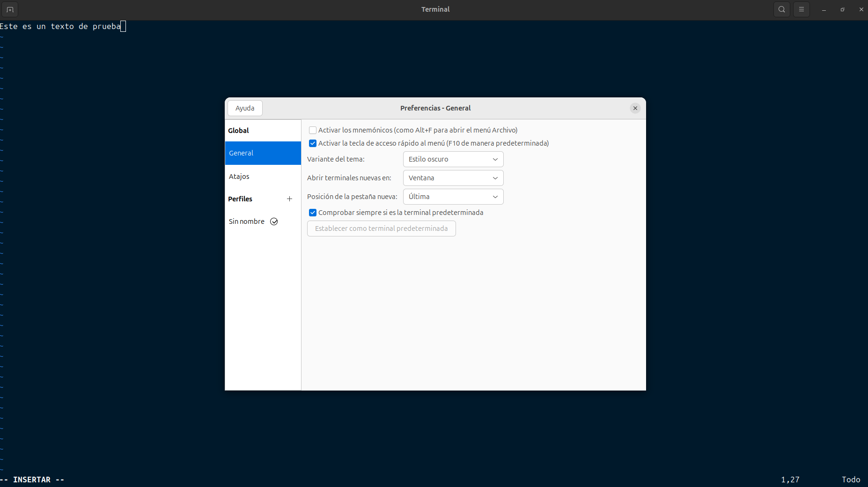Maximize the Terminal window
This screenshot has height=487, width=868.
(x=842, y=9)
